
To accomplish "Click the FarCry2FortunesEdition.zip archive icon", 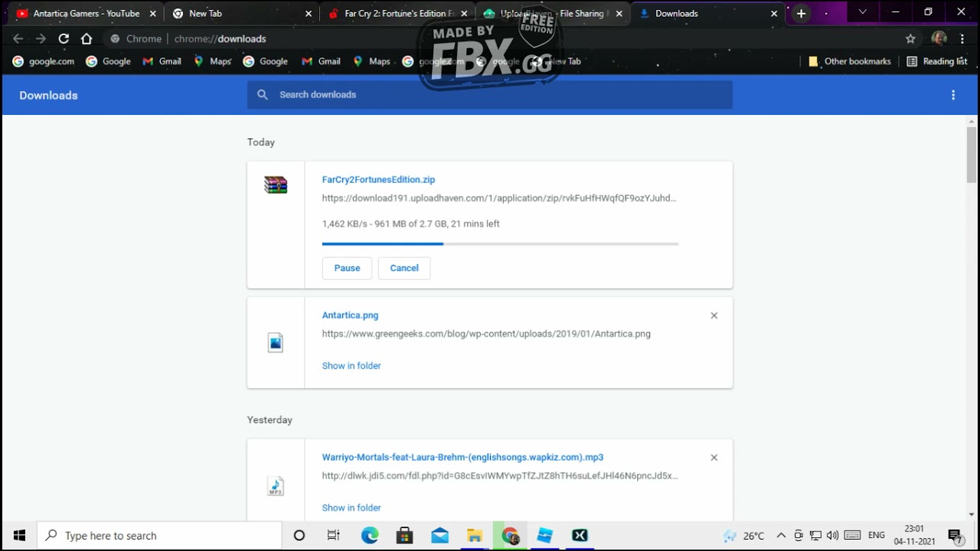I will click(276, 184).
